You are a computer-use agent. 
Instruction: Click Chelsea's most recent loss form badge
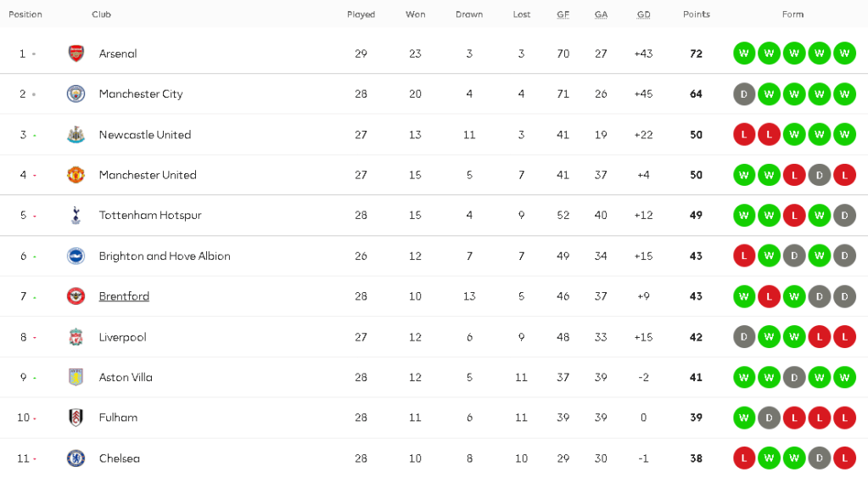(844, 458)
